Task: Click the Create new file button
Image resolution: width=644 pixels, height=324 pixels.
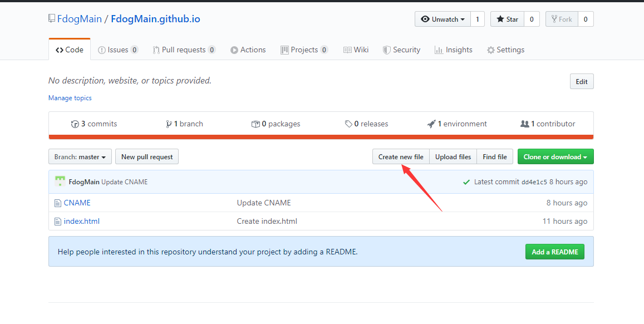Action: 401,156
